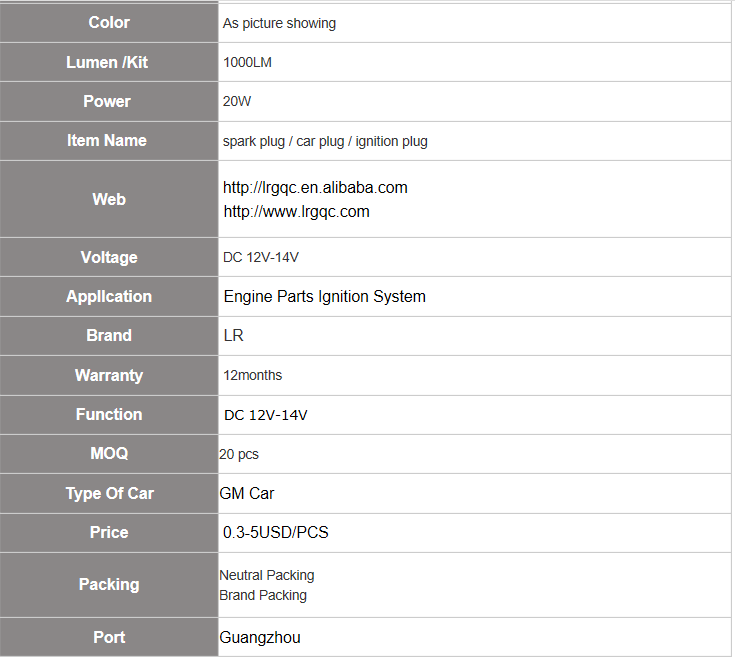
Task: Click the 0.3-5USD/PCS price text
Action: (276, 533)
